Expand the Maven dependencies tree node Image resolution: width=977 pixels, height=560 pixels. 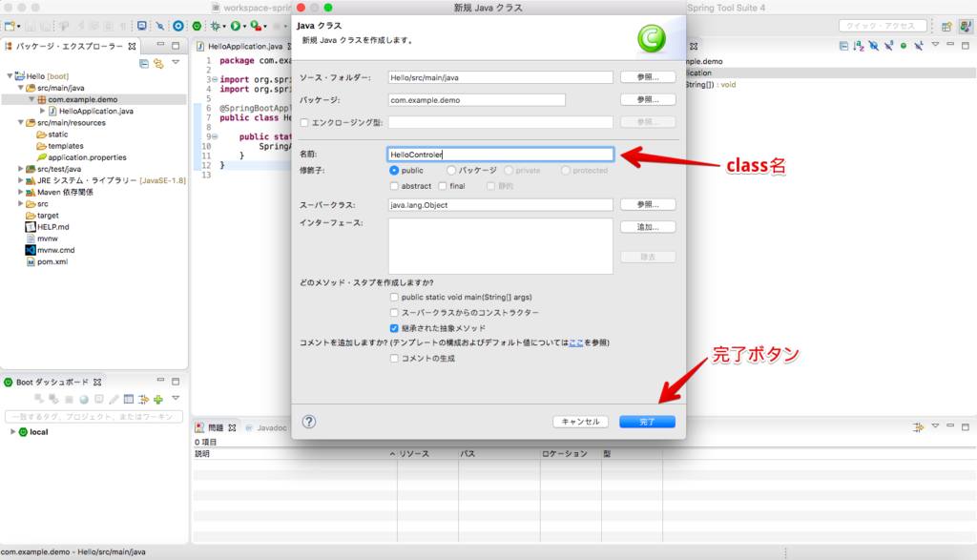(20, 190)
